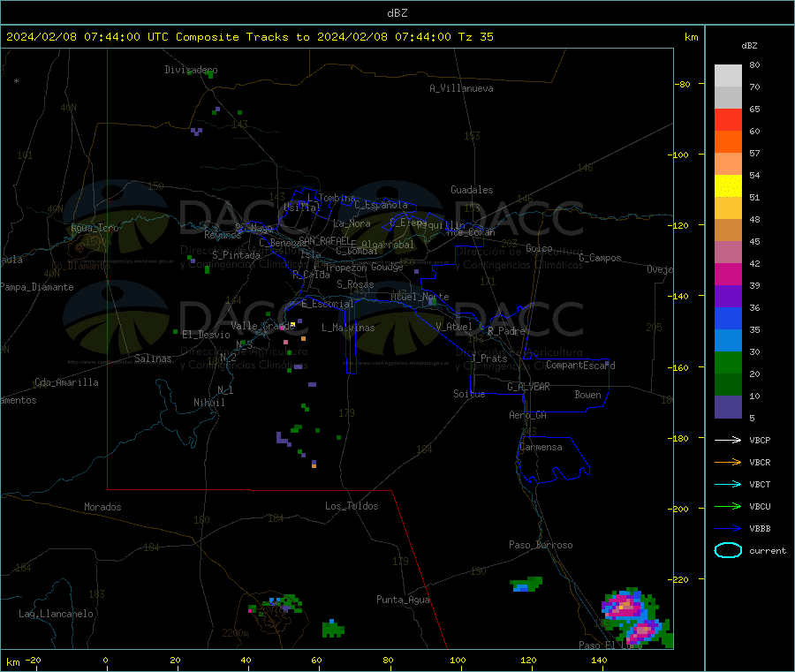This screenshot has height=672, width=795.
Task: Click the cyan 'current' ellipse legend icon
Action: click(x=728, y=550)
